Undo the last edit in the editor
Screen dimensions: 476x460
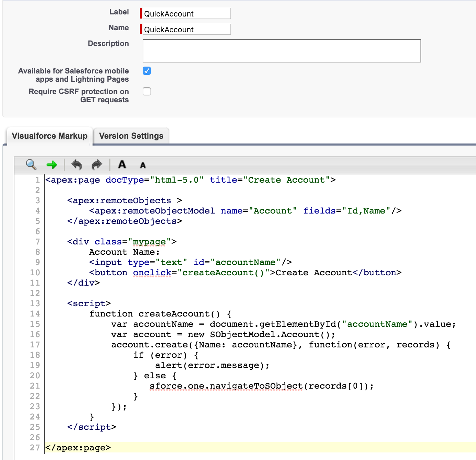click(76, 165)
